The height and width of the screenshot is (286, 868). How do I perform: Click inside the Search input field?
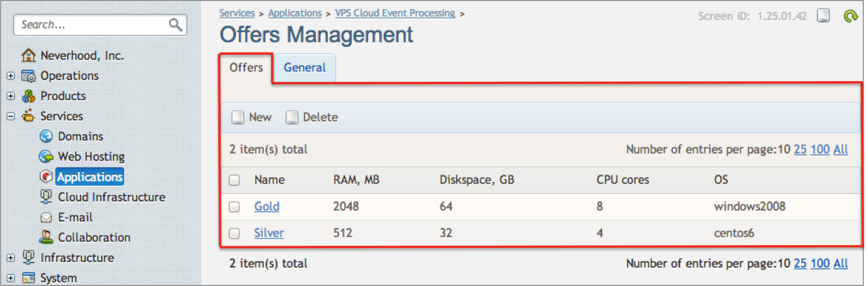pos(92,25)
